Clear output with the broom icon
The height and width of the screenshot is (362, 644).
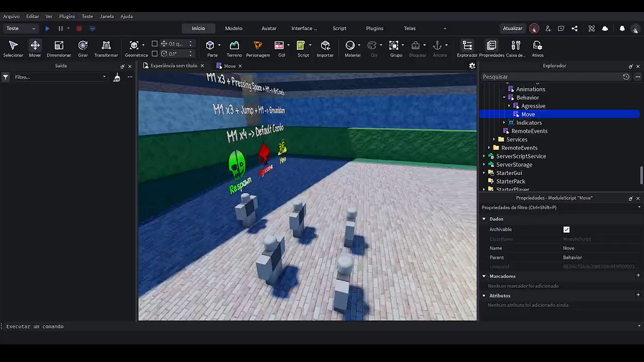pyautogui.click(x=116, y=77)
